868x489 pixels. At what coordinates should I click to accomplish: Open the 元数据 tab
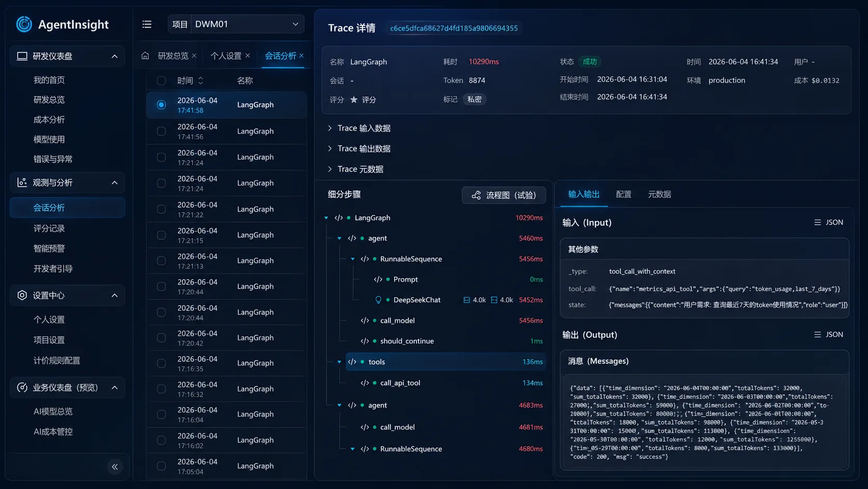click(659, 194)
